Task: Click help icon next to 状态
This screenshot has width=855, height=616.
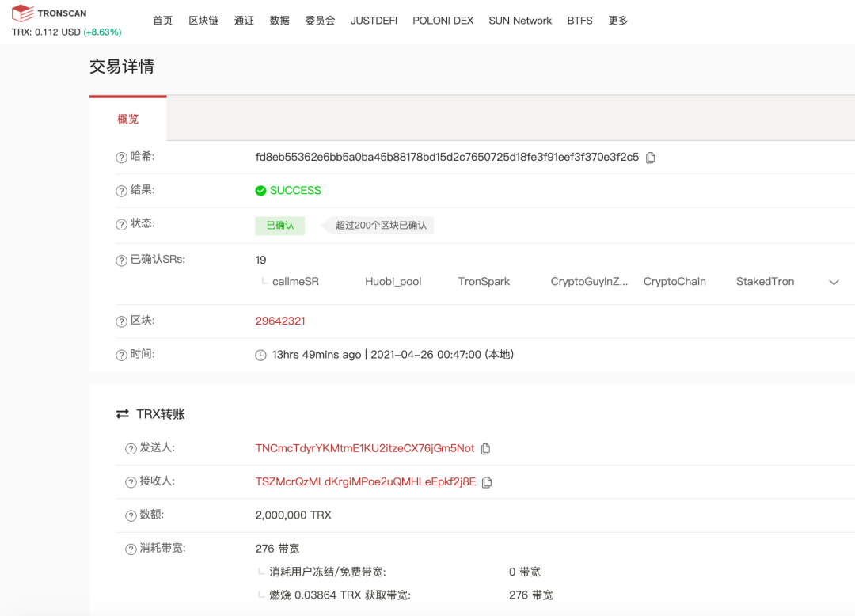Action: pyautogui.click(x=121, y=225)
